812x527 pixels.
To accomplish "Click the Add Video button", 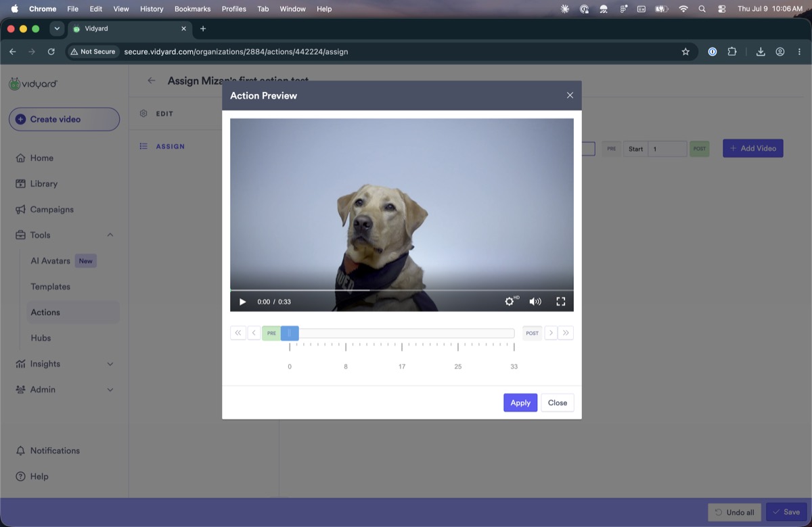I will pos(753,148).
